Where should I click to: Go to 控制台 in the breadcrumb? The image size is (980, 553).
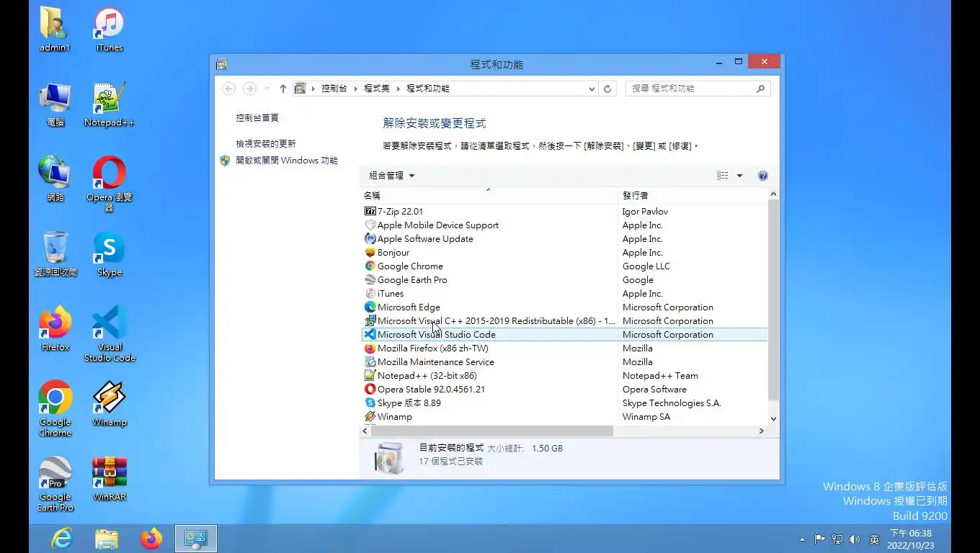click(x=334, y=89)
